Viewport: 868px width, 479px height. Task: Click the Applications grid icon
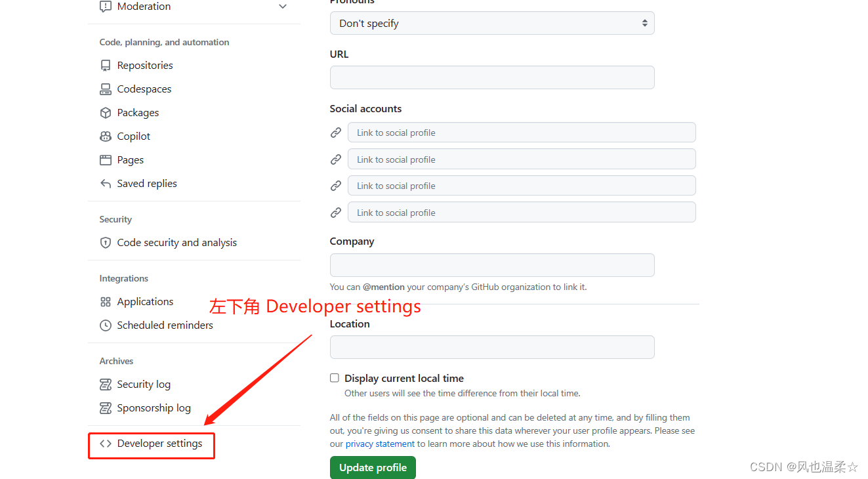coord(106,302)
